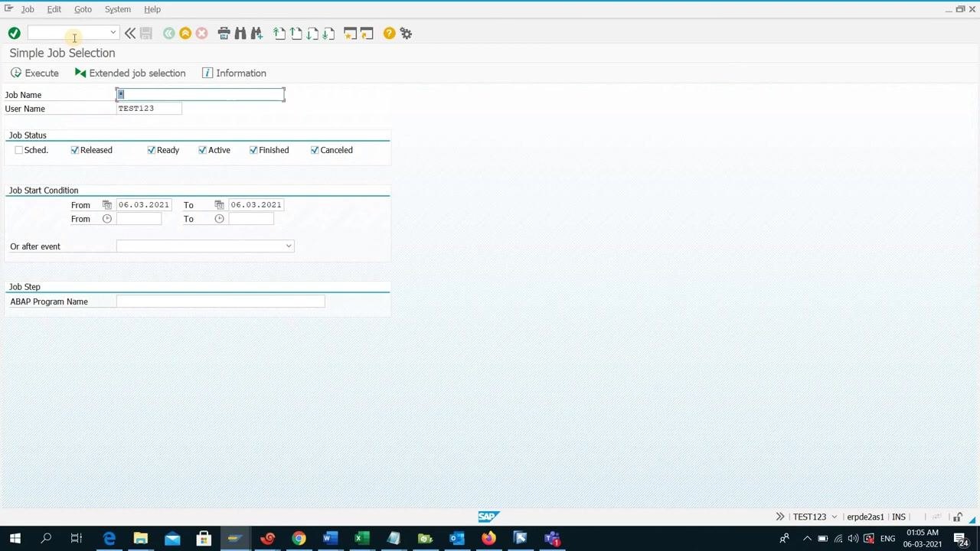
Task: Click the From date field 06.03.2021
Action: point(143,204)
